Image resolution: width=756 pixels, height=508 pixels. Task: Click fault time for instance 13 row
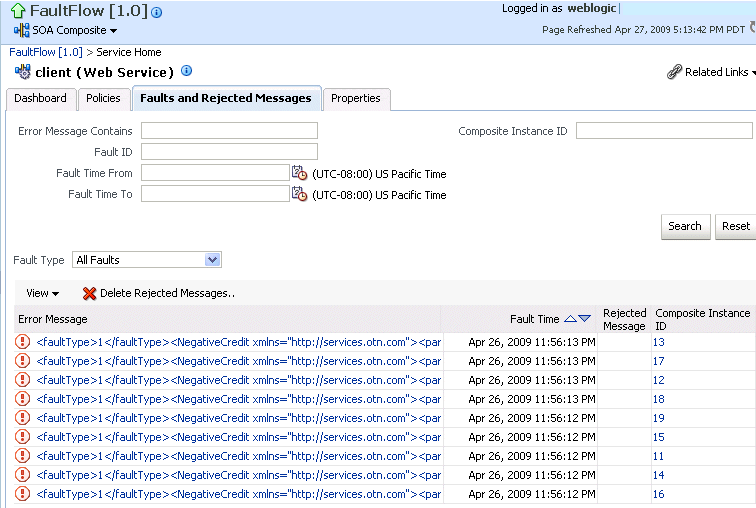(532, 342)
